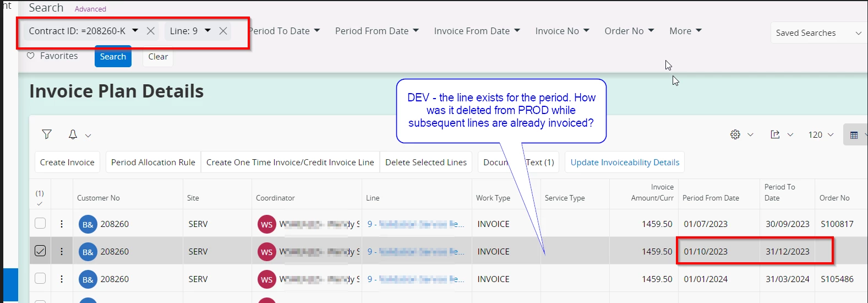The height and width of the screenshot is (303, 868).
Task: Click Create Invoice
Action: (67, 162)
